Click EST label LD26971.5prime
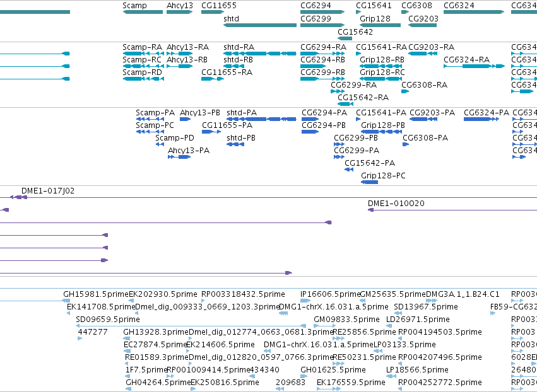 [418, 320]
